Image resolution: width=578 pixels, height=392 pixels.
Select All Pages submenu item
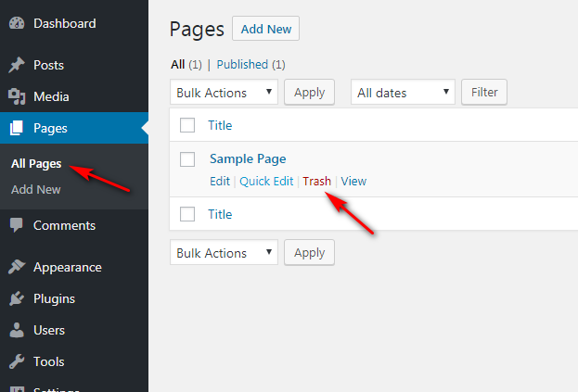[36, 164]
